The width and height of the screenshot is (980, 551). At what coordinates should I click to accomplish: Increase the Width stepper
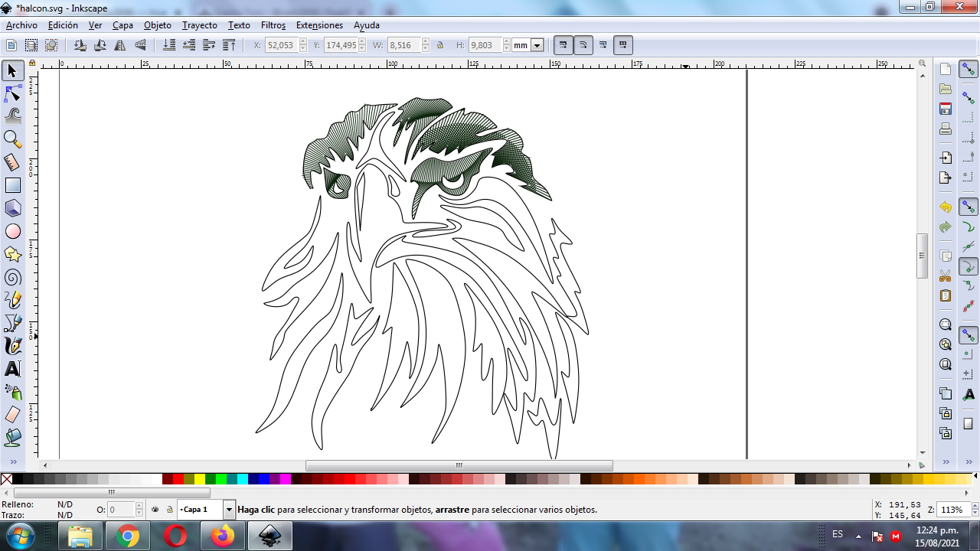426,42
